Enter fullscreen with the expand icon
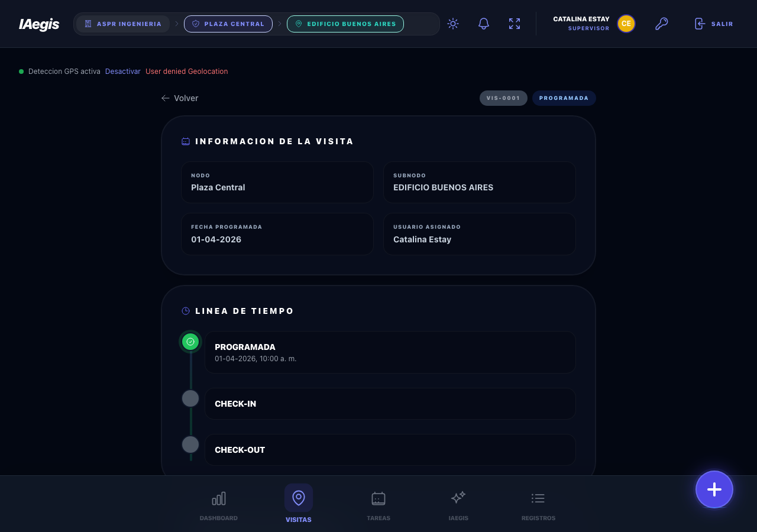Screen dimensions: 757x532 tap(515, 24)
